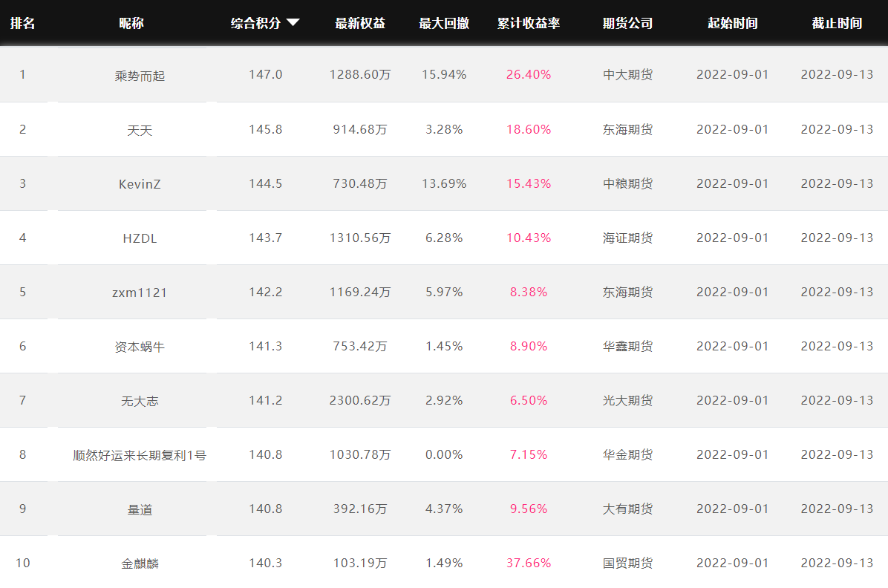Select nickname 金麒麟

pyautogui.click(x=140, y=563)
